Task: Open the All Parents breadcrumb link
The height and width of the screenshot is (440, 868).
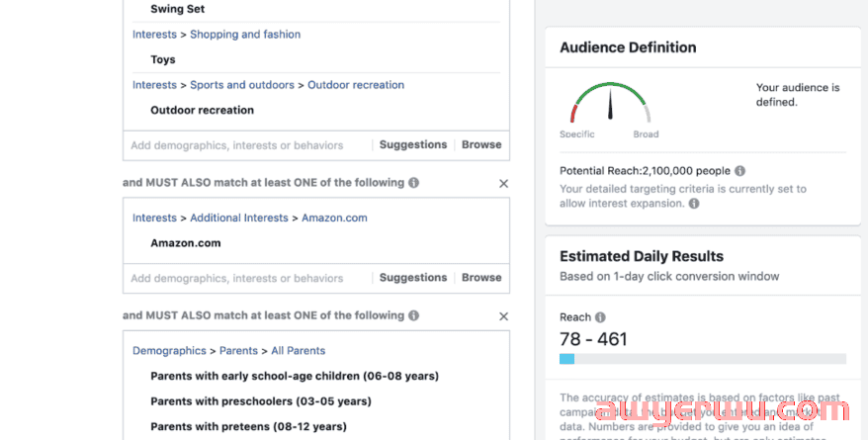Action: pos(298,351)
